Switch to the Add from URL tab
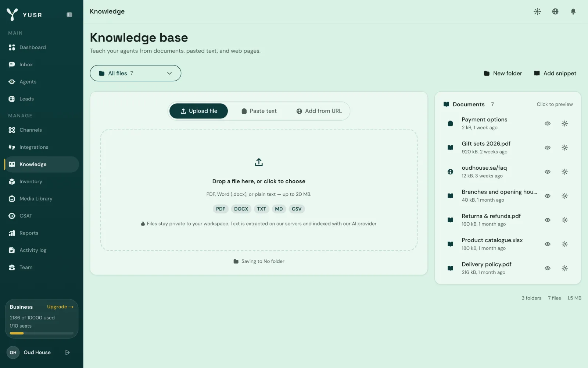The image size is (588, 368). (319, 111)
